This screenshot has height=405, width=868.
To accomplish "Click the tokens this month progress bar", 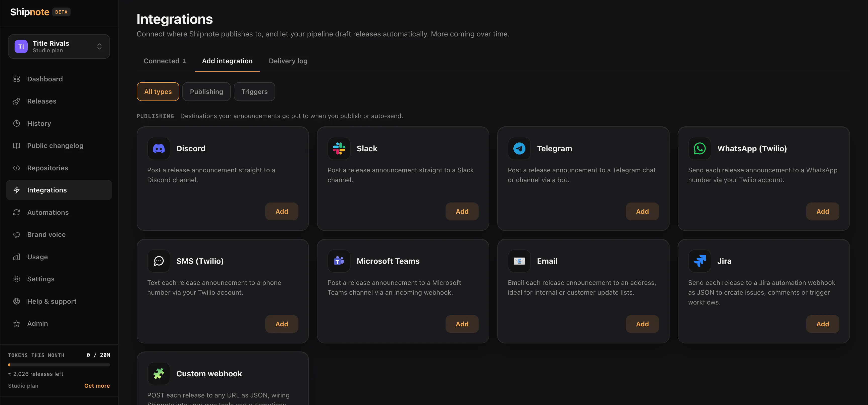I will [x=59, y=365].
